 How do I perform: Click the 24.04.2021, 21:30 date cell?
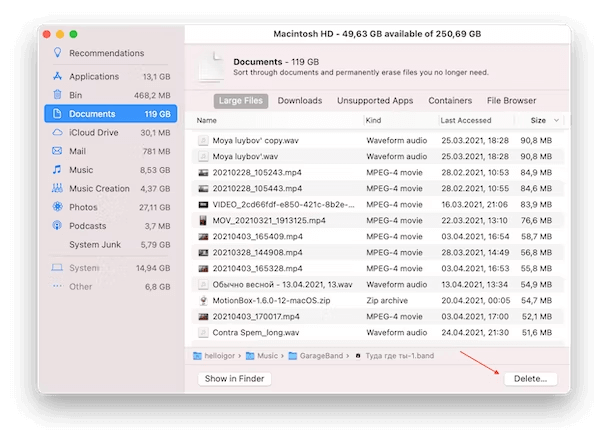tap(475, 332)
